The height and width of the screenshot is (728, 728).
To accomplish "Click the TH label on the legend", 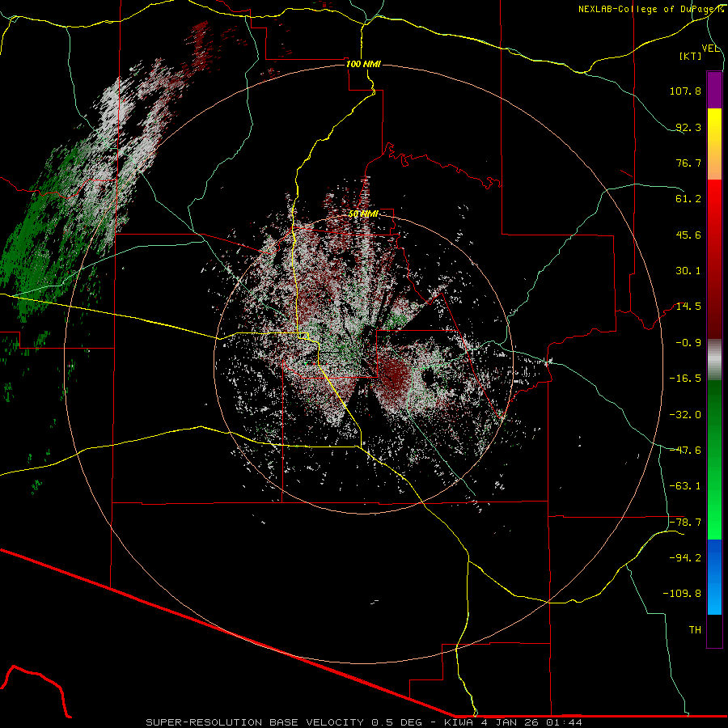I will point(695,630).
